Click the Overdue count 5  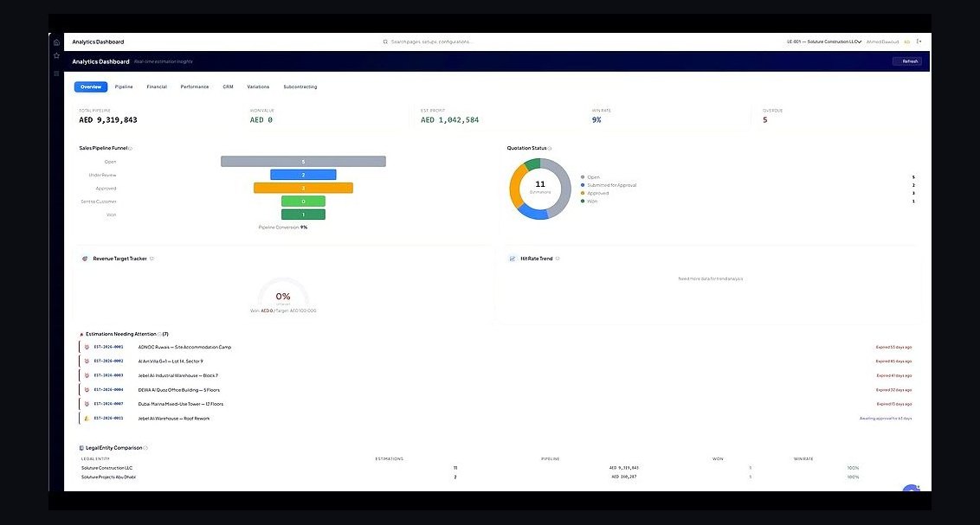(765, 120)
